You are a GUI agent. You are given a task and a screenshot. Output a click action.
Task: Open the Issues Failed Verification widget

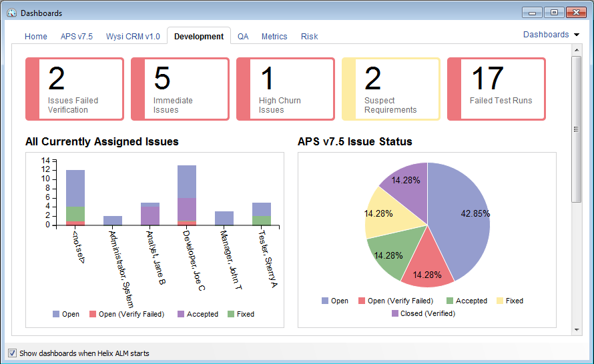[x=75, y=89]
